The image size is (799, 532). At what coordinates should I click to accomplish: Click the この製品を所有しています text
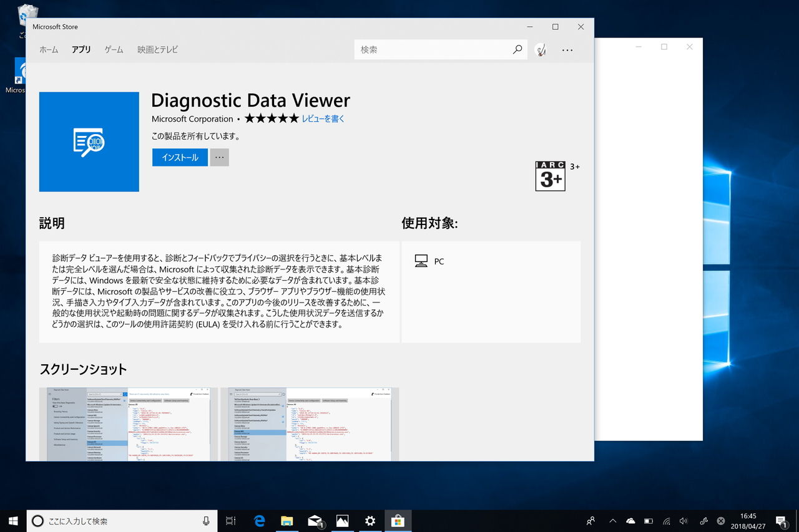click(x=195, y=136)
